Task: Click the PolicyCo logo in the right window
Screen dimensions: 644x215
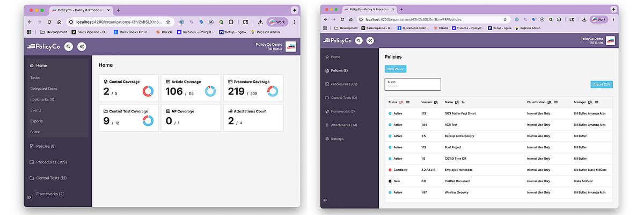Action: coord(336,40)
